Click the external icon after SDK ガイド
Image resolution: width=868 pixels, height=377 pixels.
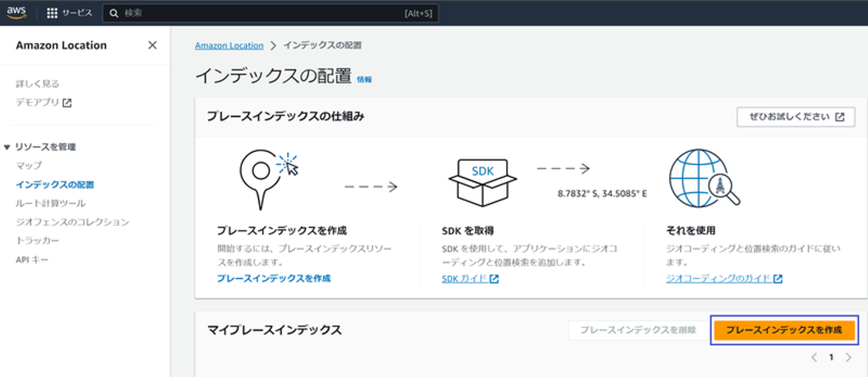coord(494,279)
